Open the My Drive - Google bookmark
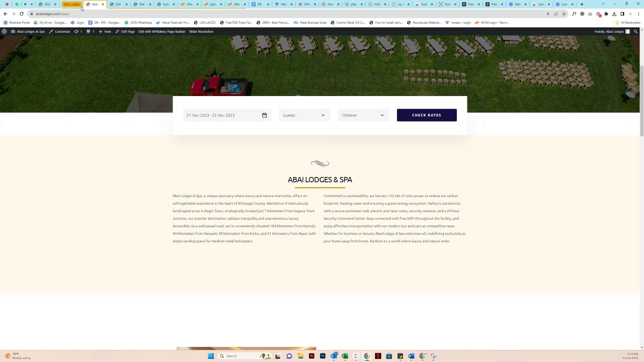 (x=49, y=23)
